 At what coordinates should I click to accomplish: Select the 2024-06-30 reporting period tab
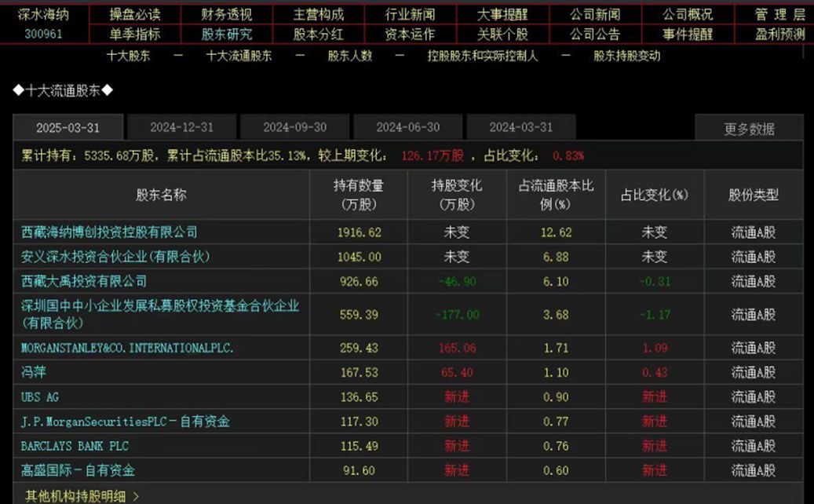tap(407, 127)
